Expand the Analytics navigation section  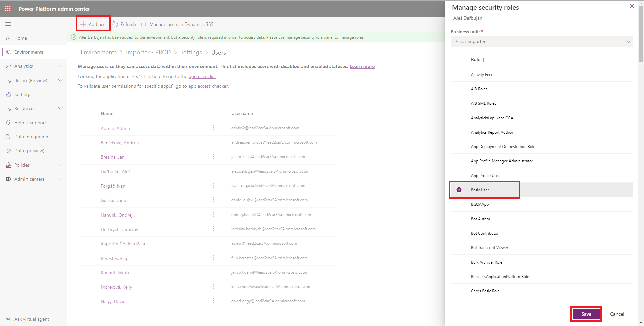pos(60,66)
